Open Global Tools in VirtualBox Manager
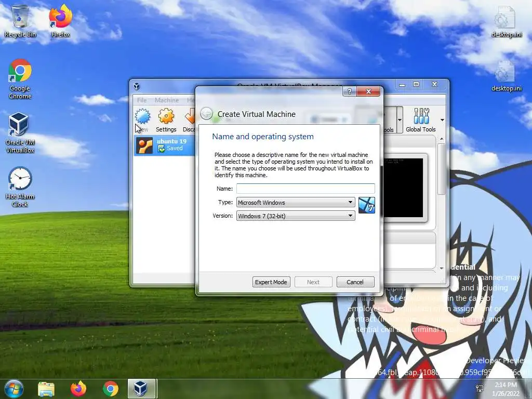The width and height of the screenshot is (532, 399). pos(421,120)
